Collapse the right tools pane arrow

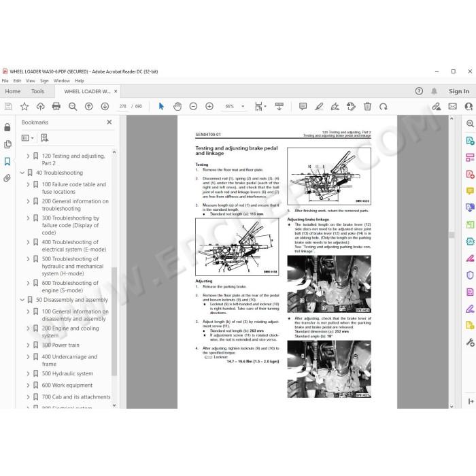471,401
